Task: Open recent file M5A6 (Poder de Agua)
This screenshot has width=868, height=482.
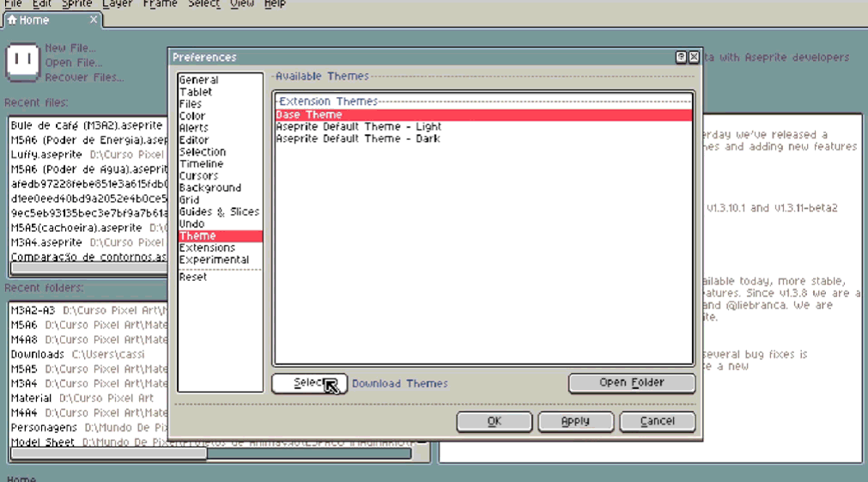Action: (x=88, y=169)
